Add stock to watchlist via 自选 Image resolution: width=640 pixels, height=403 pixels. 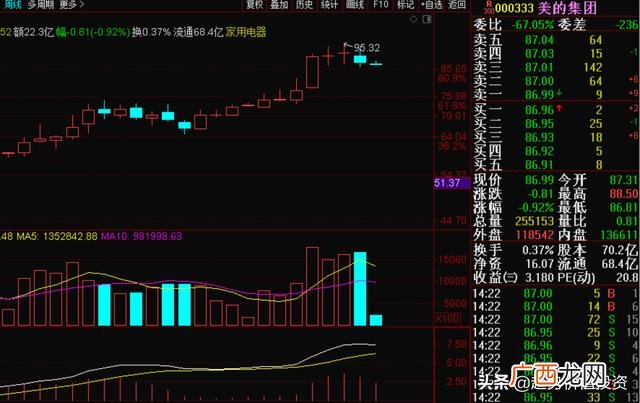431,5
